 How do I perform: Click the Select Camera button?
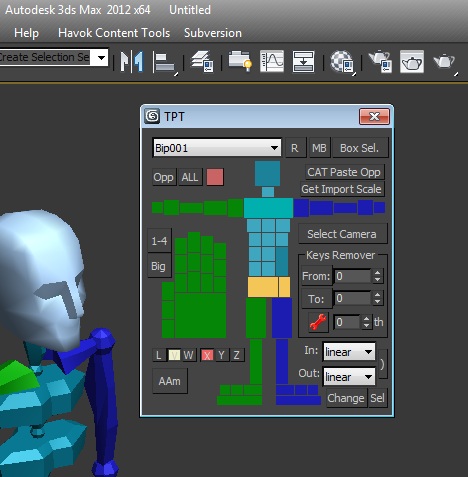[x=342, y=234]
